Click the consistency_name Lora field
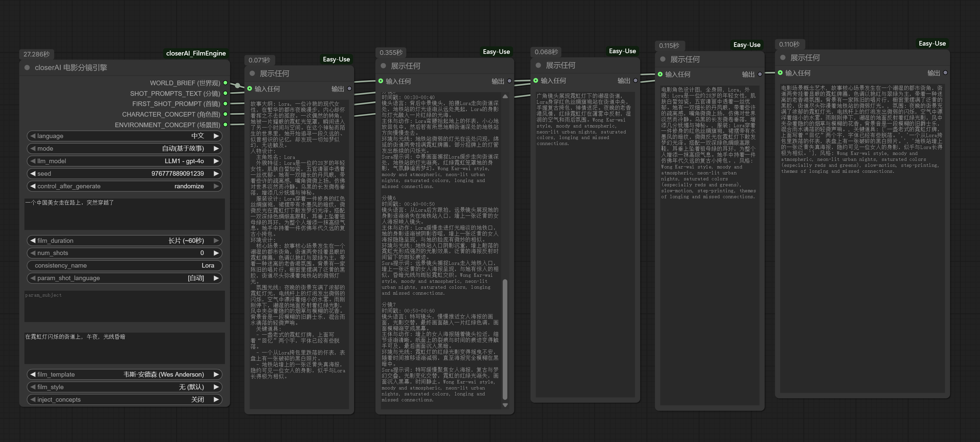This screenshot has width=980, height=442. point(125,266)
